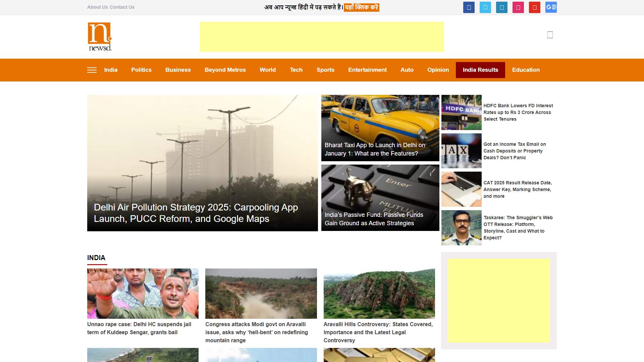Read the HDFC Bank FD Interest Rates story

(518, 112)
